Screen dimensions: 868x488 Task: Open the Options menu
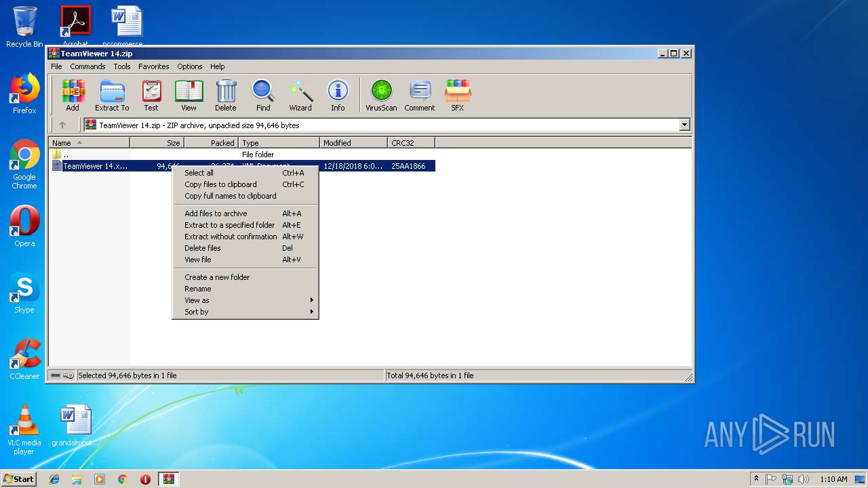click(x=190, y=66)
